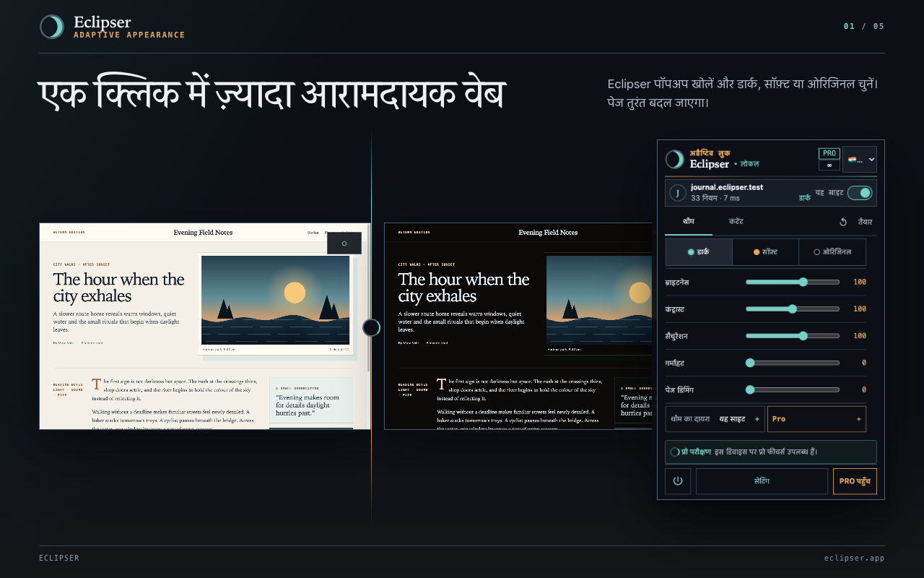
Task: Click the moon icon in प्रो परीक्षण notice
Action: pyautogui.click(x=674, y=452)
